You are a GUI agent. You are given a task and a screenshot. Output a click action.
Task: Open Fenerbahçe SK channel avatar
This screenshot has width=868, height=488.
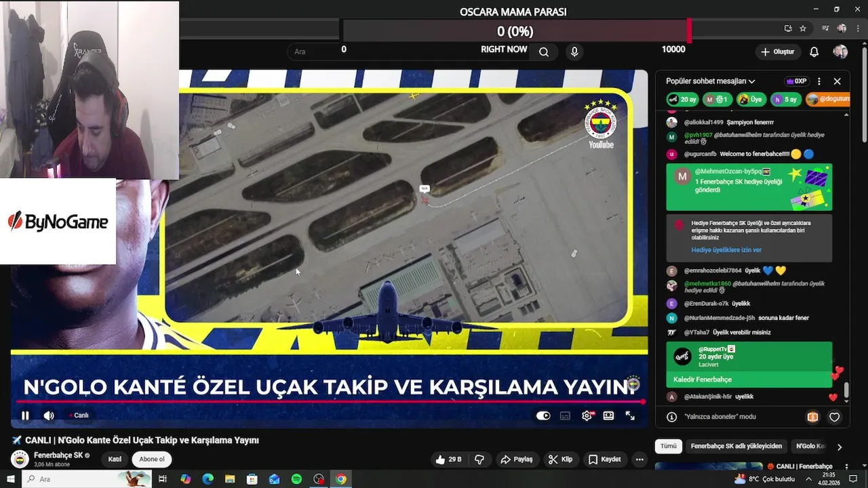click(x=20, y=459)
